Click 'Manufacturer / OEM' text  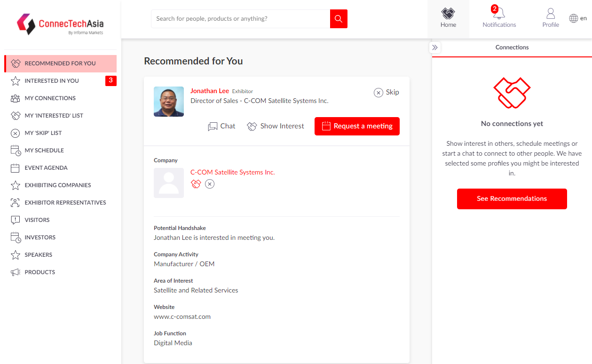click(184, 264)
